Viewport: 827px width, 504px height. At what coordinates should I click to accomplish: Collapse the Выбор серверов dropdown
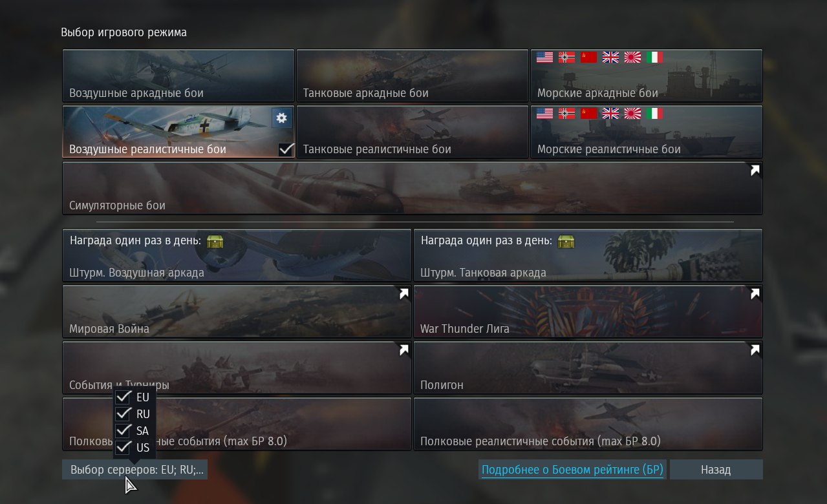point(134,470)
